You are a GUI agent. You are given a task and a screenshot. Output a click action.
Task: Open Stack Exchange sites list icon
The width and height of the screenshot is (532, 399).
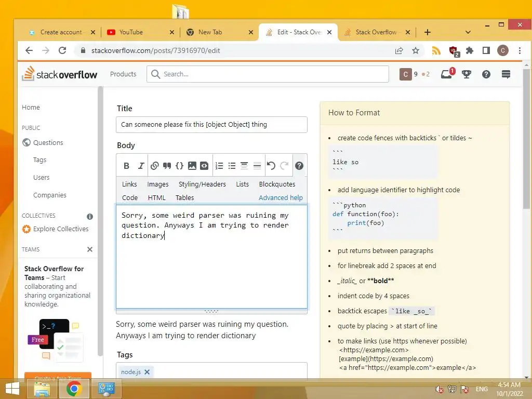(506, 74)
